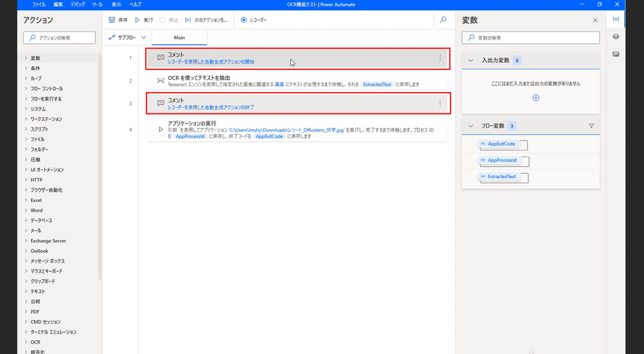
Task: Click the アクションの検索 search field
Action: tap(59, 37)
